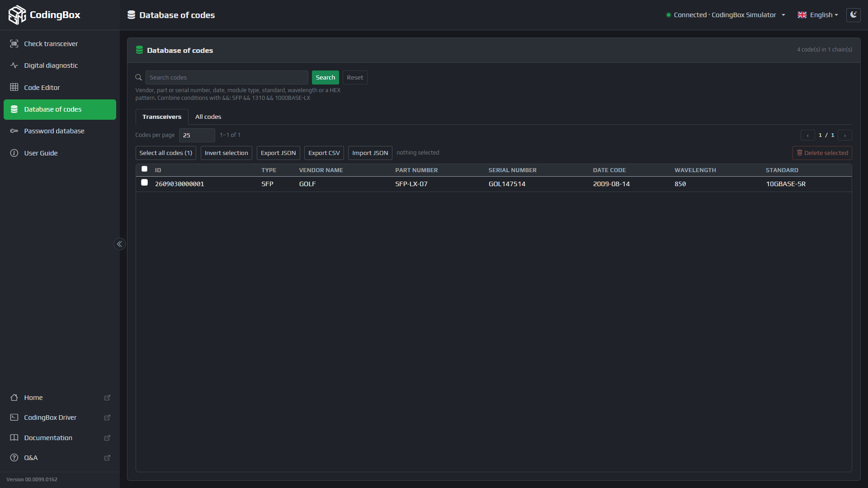
Task: Collapse the sidebar with double chevron
Action: click(119, 244)
